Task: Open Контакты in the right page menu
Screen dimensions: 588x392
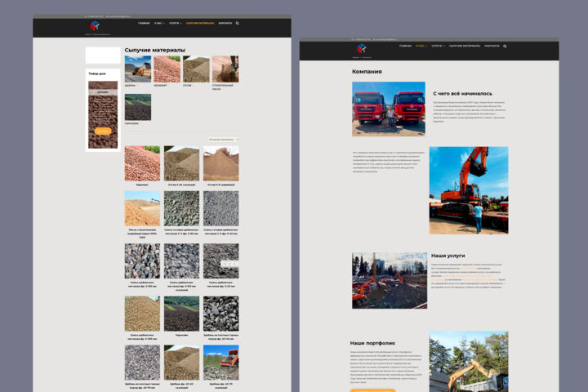Action: click(492, 46)
